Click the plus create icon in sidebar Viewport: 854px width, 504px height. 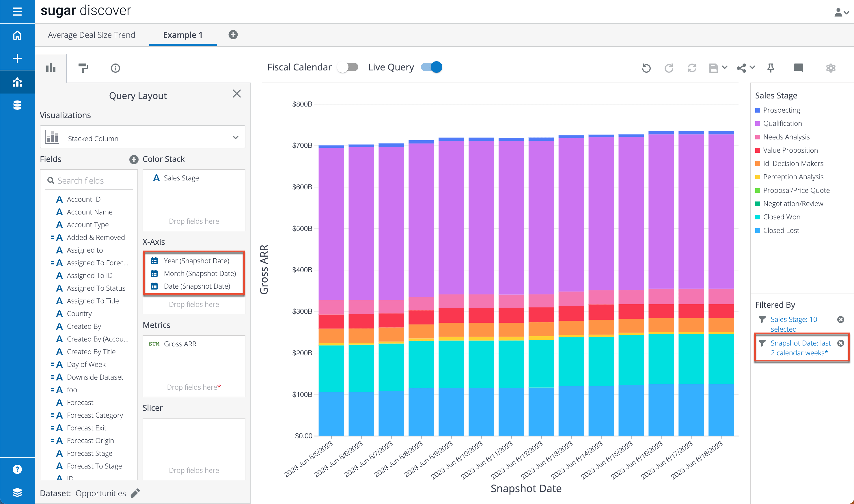click(x=17, y=58)
